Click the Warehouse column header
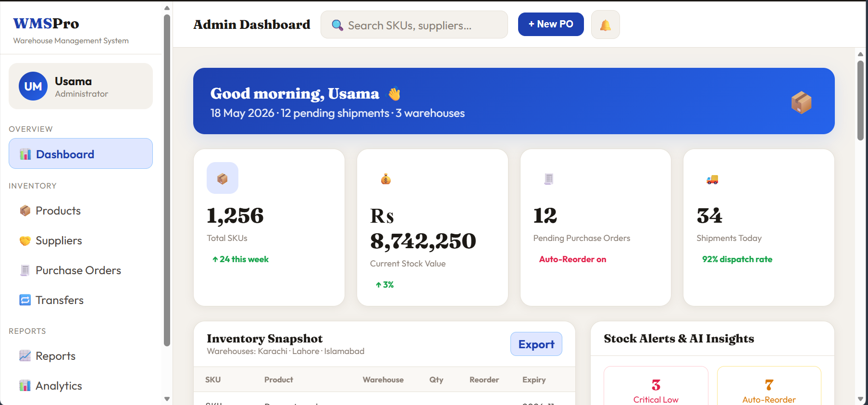Image resolution: width=868 pixels, height=405 pixels. tap(383, 380)
